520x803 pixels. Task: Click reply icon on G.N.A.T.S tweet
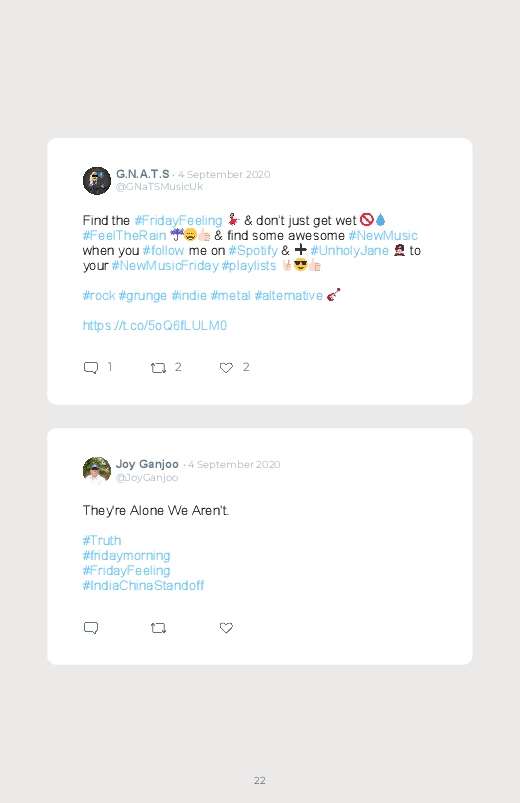point(91,368)
